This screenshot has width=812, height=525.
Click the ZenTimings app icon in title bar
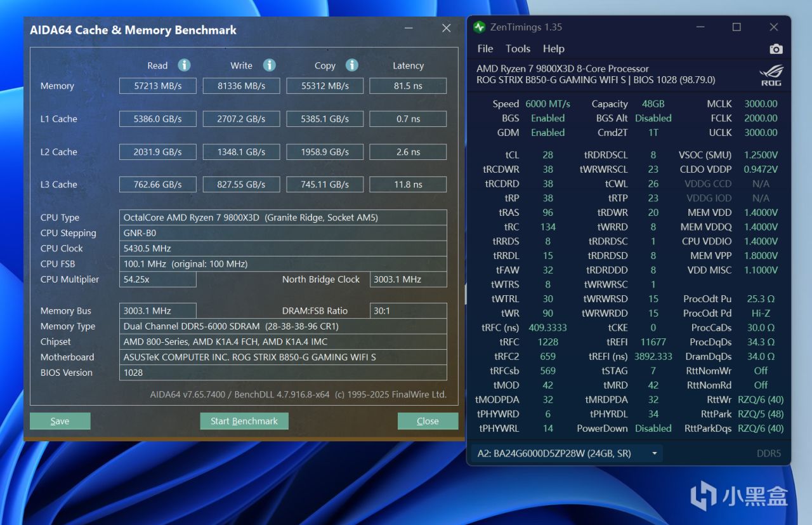coord(480,27)
